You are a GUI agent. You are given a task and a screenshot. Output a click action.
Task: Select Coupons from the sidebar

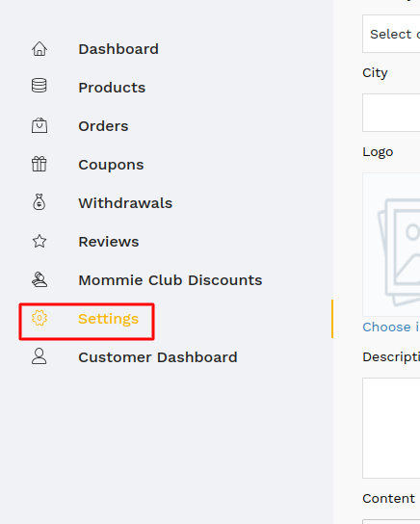pyautogui.click(x=111, y=165)
